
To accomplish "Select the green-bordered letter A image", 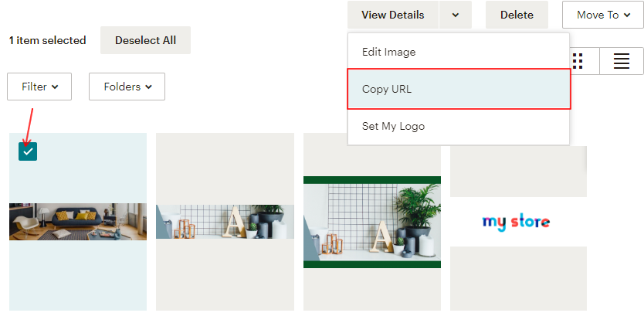I will tap(372, 222).
